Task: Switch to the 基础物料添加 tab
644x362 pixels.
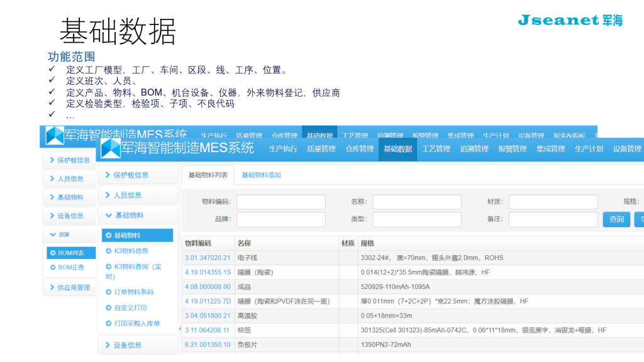Action: click(261, 175)
